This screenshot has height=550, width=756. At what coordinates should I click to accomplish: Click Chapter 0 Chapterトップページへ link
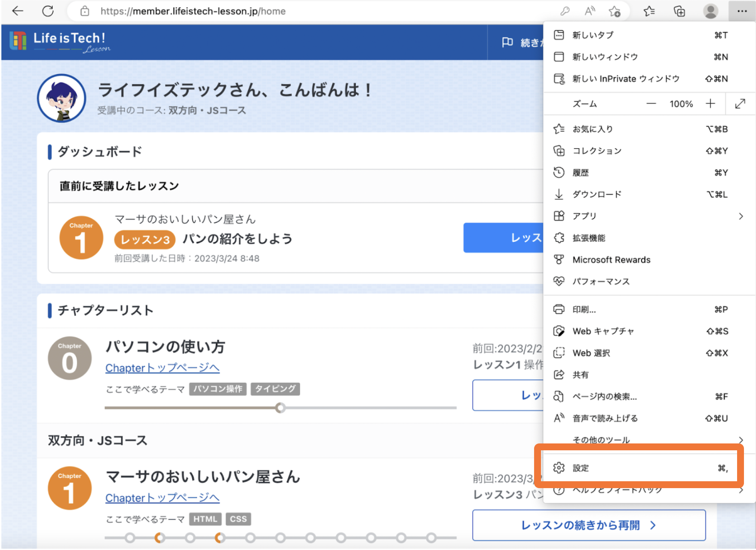(x=163, y=368)
